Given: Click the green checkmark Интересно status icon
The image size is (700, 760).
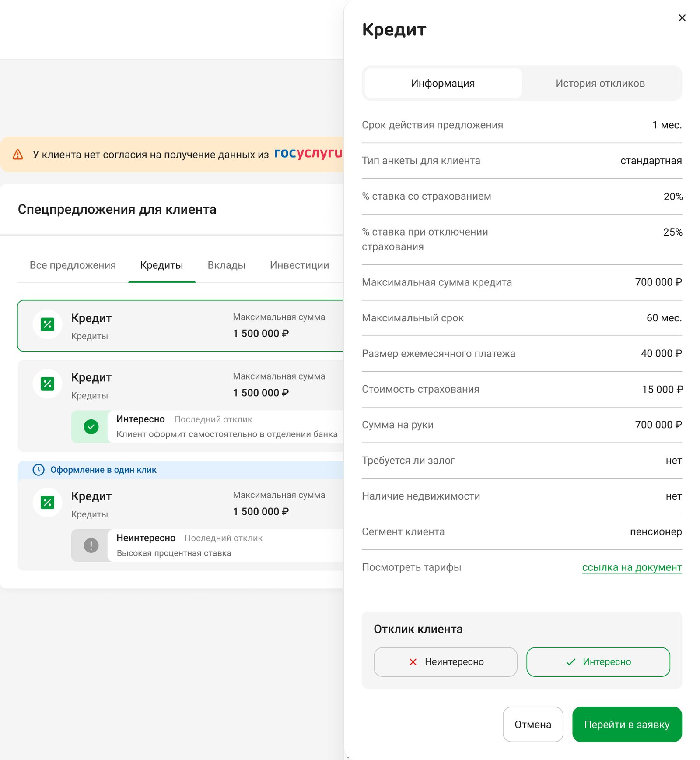Looking at the screenshot, I should coord(91,427).
